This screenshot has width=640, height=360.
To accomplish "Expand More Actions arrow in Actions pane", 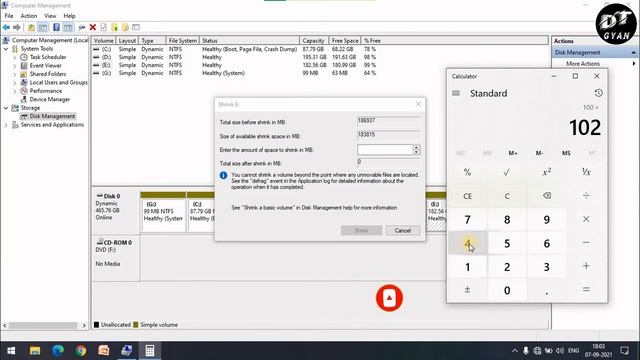I will pyautogui.click(x=634, y=64).
